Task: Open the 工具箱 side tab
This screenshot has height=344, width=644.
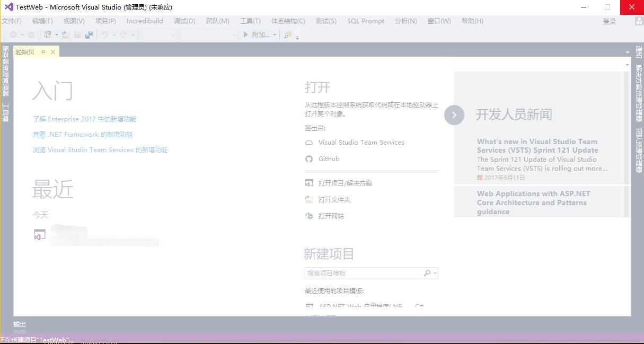Action: [x=5, y=112]
